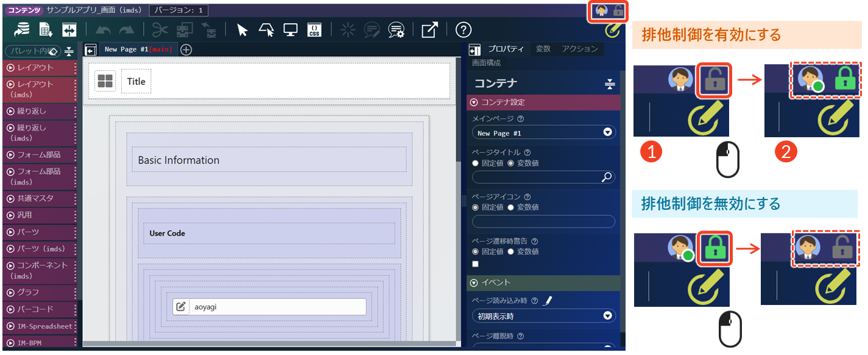Select 変数値 radio under ページアイコン
Screen dimensions: 868x355
tap(511, 207)
